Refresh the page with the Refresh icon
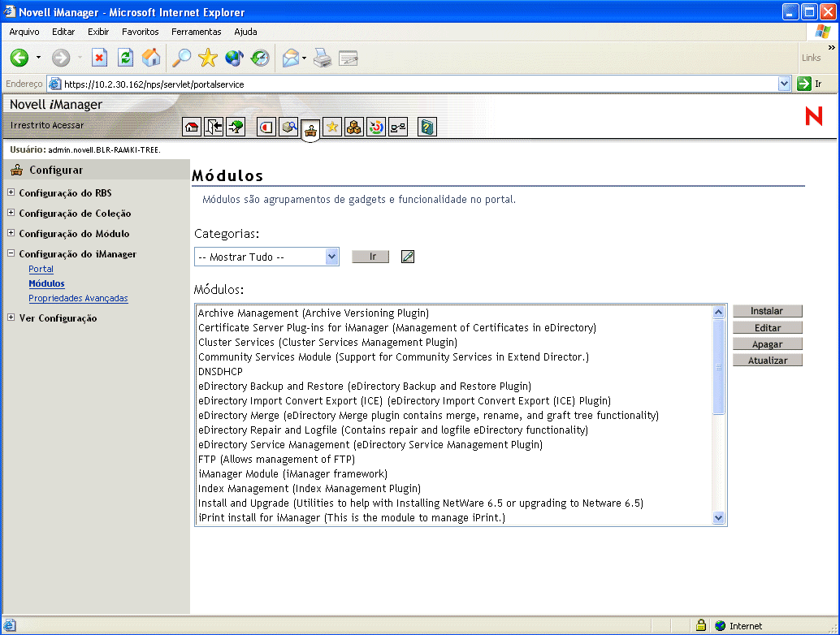 [123, 58]
